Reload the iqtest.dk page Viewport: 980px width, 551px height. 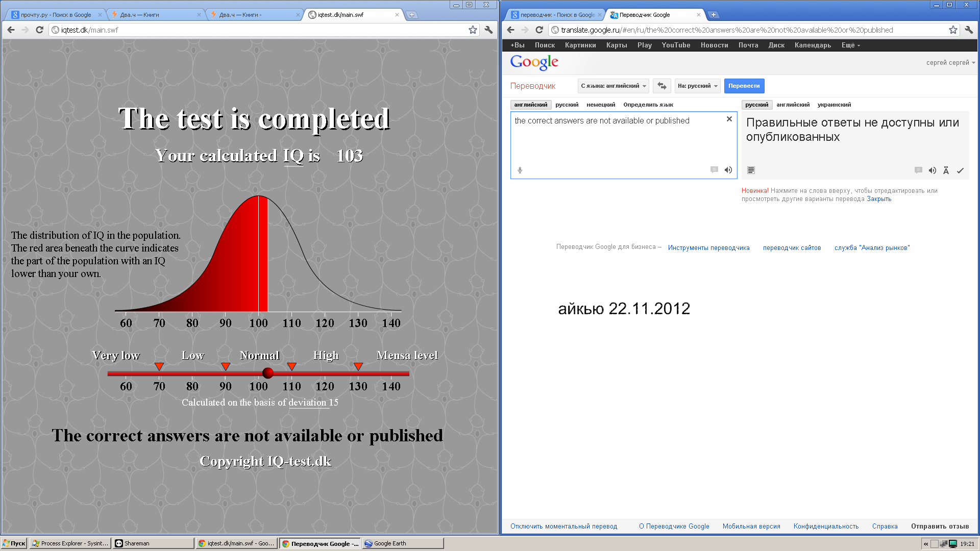[39, 30]
